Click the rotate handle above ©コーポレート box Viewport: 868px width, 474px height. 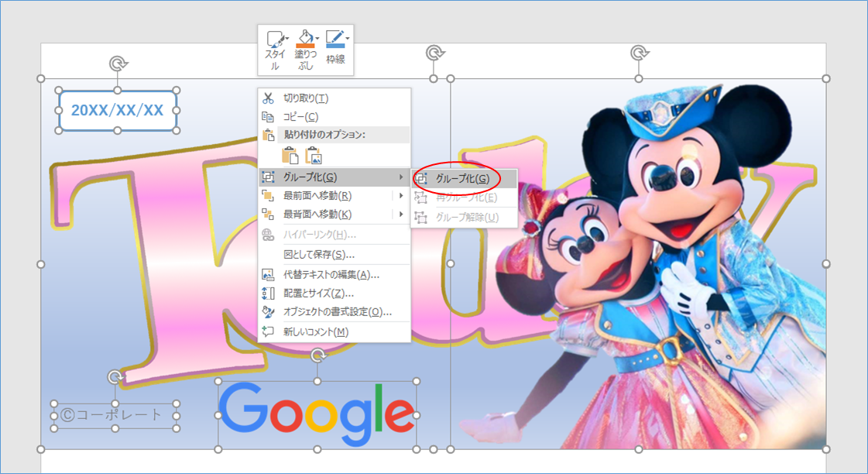[115, 378]
